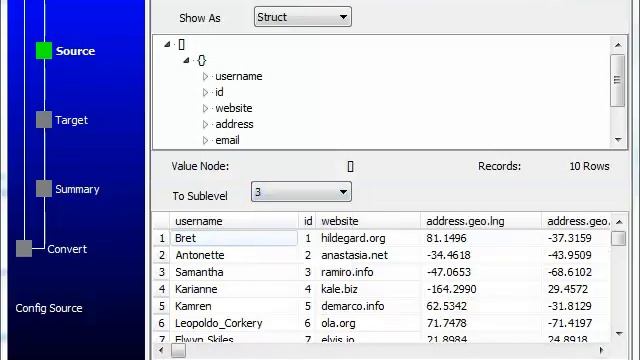Select the green Source step icon

click(x=44, y=51)
